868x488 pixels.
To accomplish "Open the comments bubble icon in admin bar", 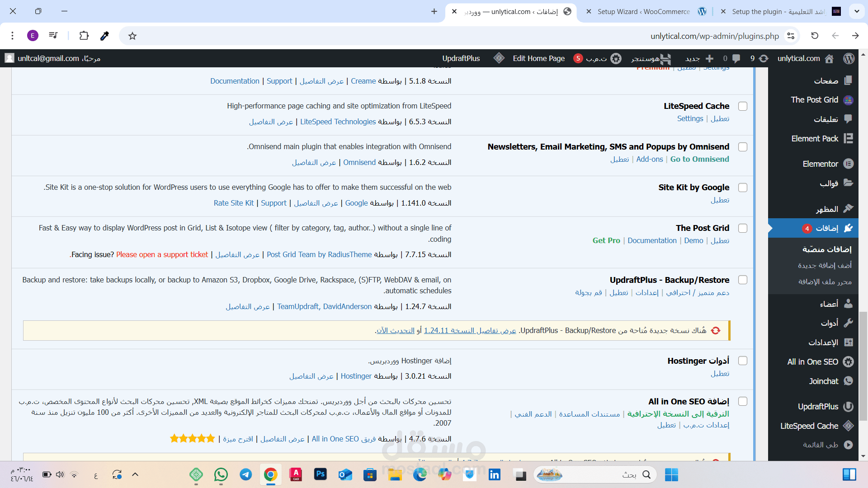I will [x=736, y=58].
